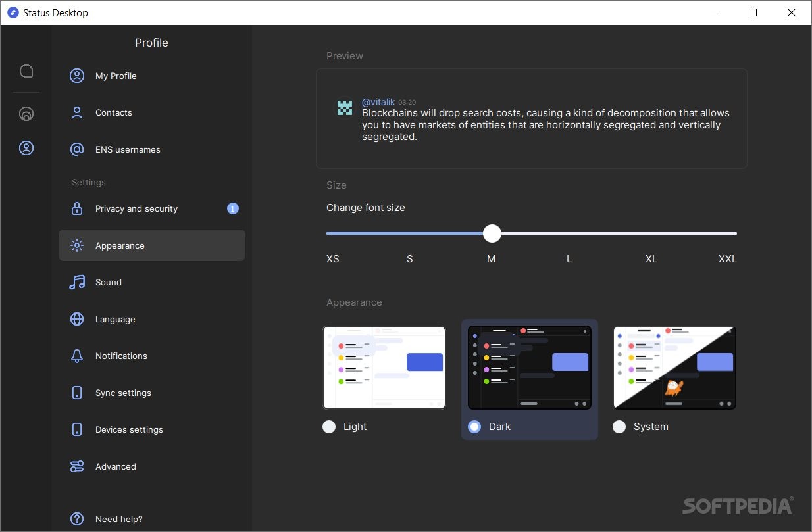Open Sync settings page
The height and width of the screenshot is (532, 812).
[152, 393]
